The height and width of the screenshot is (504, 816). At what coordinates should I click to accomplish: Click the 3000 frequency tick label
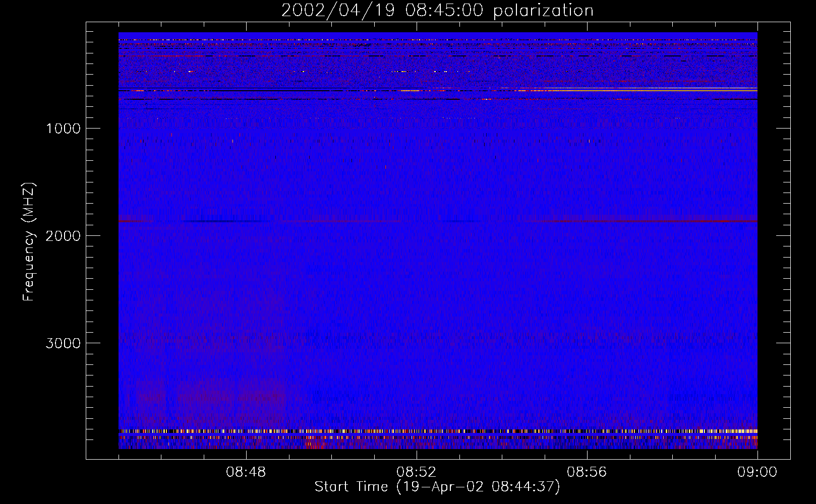click(x=63, y=343)
